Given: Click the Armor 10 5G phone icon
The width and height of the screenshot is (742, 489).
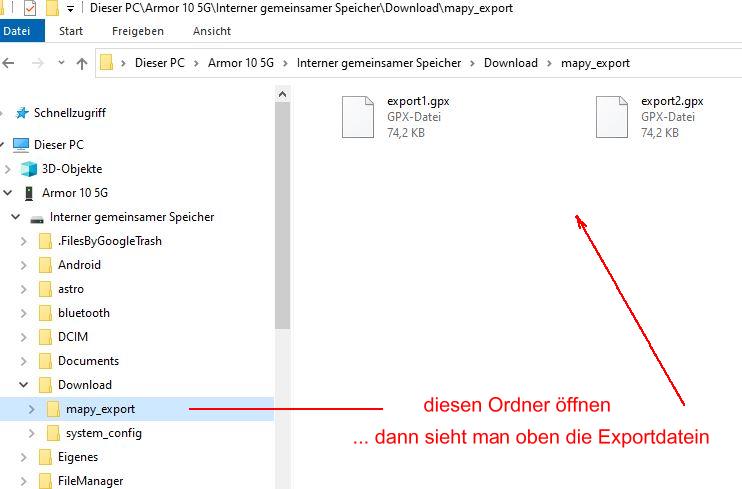Looking at the screenshot, I should pos(28,193).
